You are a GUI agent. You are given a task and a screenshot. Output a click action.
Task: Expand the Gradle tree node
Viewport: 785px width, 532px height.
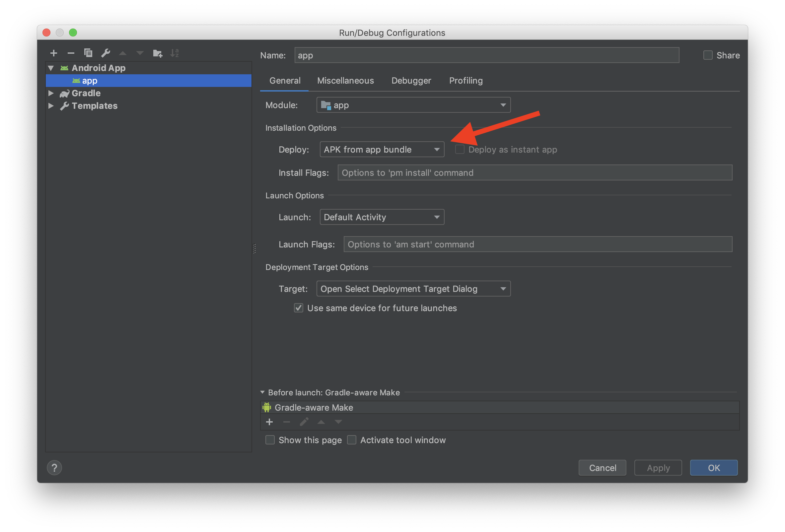point(51,93)
